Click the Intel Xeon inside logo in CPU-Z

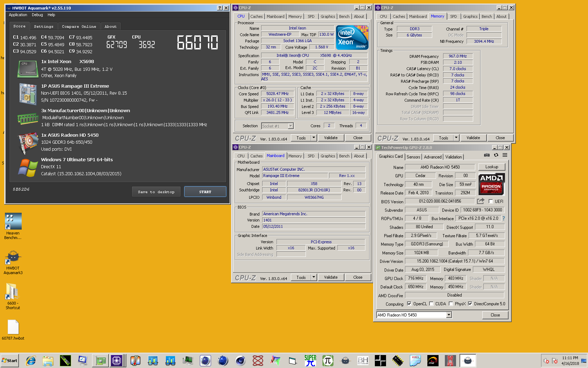[352, 38]
